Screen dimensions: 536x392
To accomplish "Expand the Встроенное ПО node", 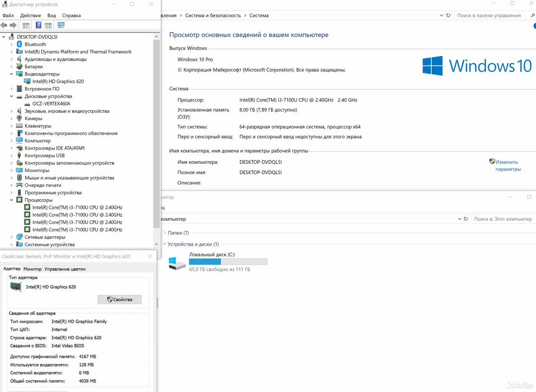I will pyautogui.click(x=12, y=89).
